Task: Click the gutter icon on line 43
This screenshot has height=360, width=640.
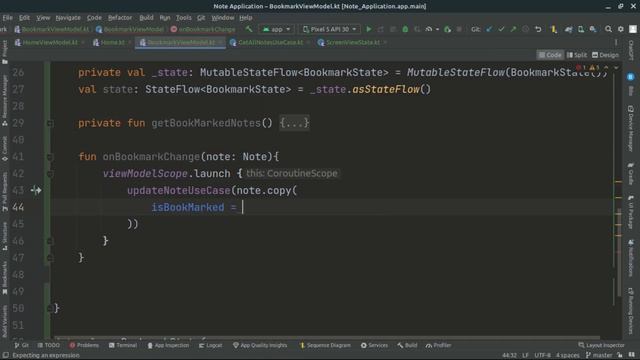Action: point(36,190)
